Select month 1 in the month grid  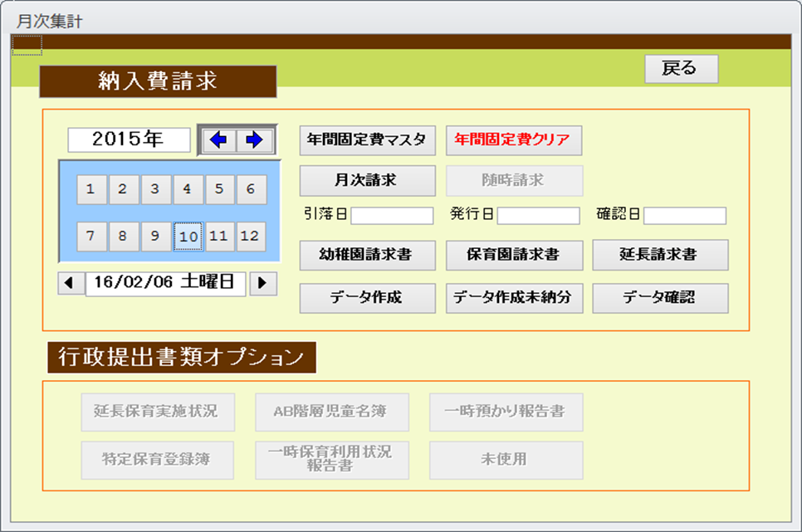[x=90, y=189]
